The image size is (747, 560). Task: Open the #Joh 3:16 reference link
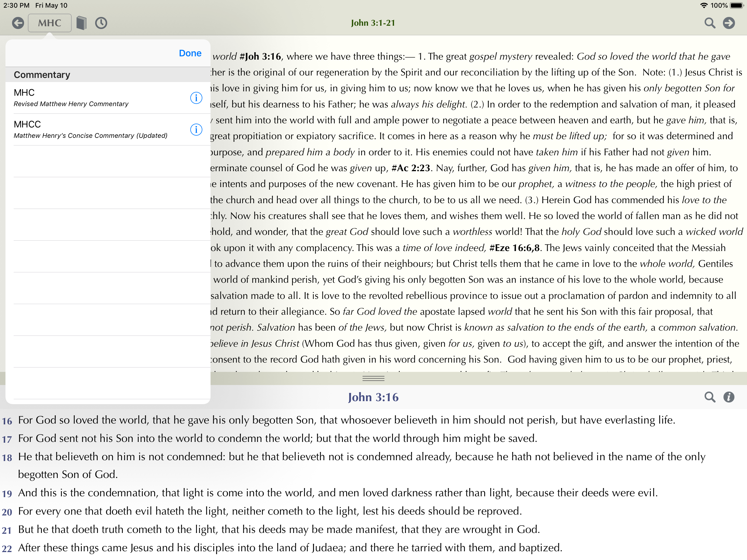tap(260, 56)
